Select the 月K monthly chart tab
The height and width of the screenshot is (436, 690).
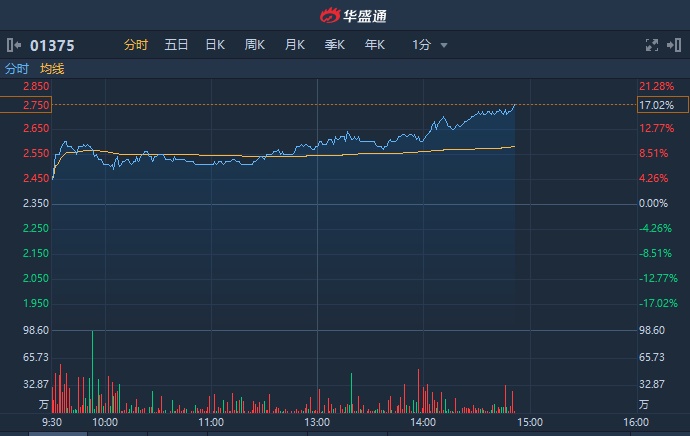[x=295, y=45]
